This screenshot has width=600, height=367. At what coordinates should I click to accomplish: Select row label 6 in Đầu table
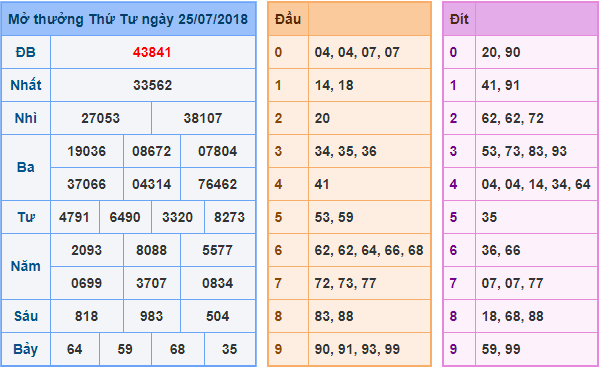click(278, 250)
